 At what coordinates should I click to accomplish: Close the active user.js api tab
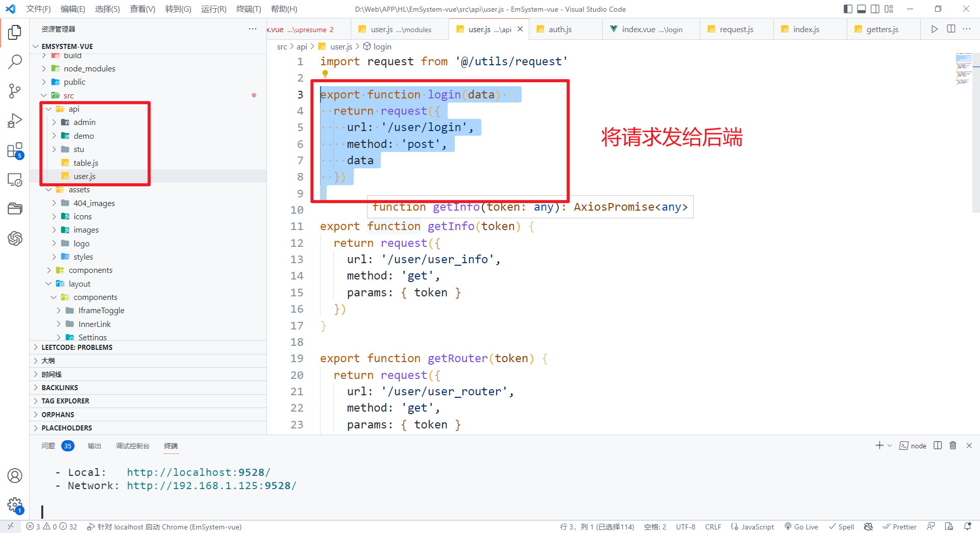tap(520, 29)
